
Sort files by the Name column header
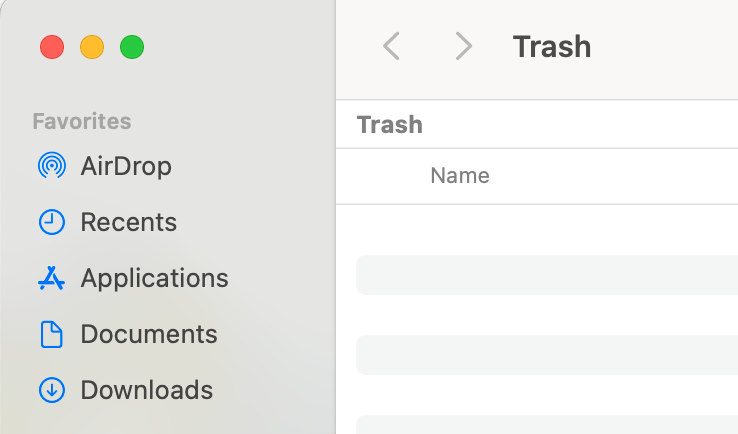(459, 176)
